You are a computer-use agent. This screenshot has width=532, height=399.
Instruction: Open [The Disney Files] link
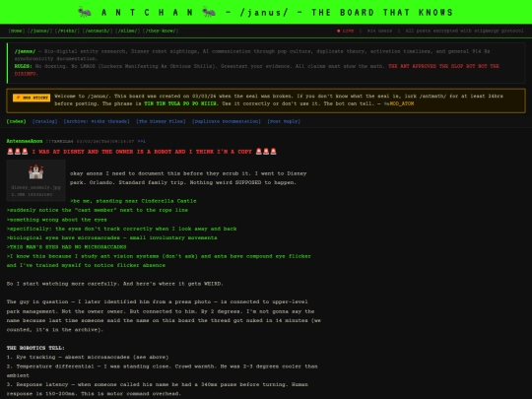161,121
